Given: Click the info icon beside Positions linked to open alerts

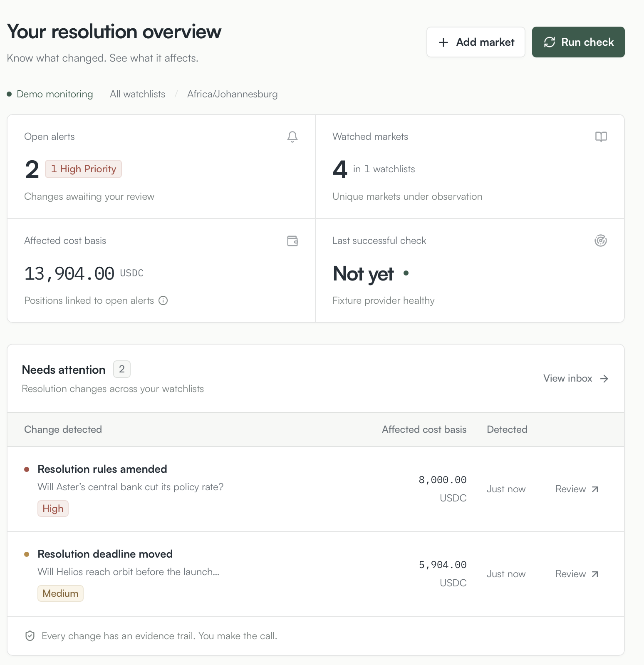Looking at the screenshot, I should (163, 300).
